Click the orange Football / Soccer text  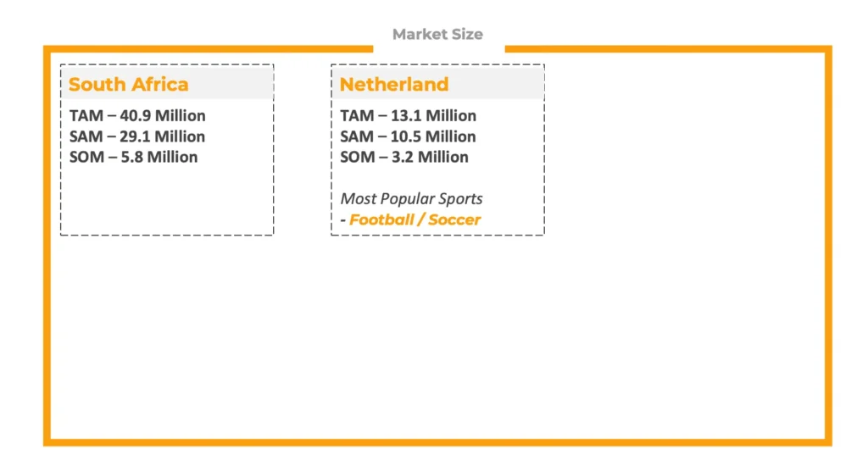(x=415, y=219)
